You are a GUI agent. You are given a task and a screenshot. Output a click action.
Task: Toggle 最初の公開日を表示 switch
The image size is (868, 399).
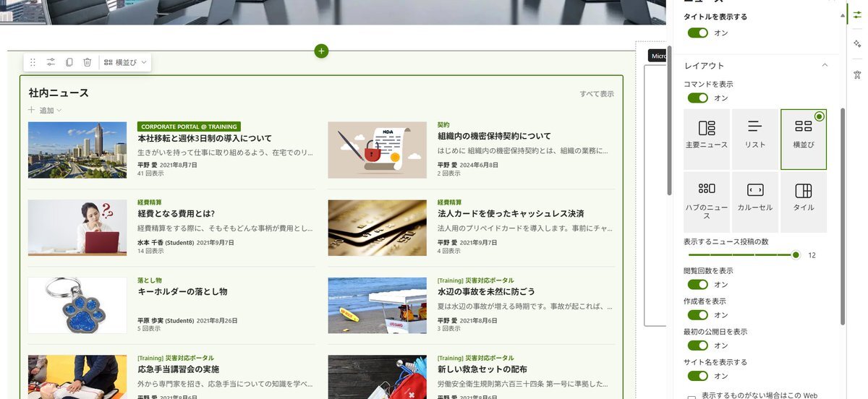697,346
